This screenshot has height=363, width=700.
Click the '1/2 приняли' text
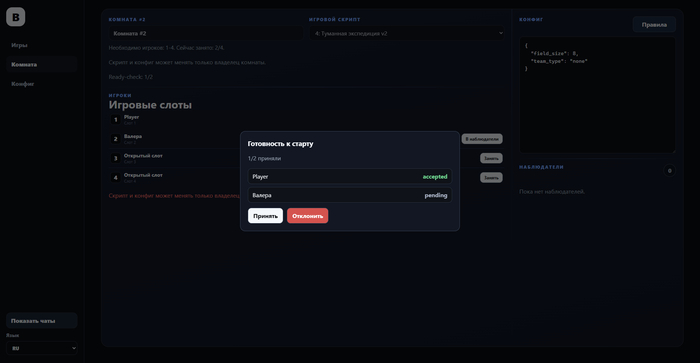coord(264,159)
